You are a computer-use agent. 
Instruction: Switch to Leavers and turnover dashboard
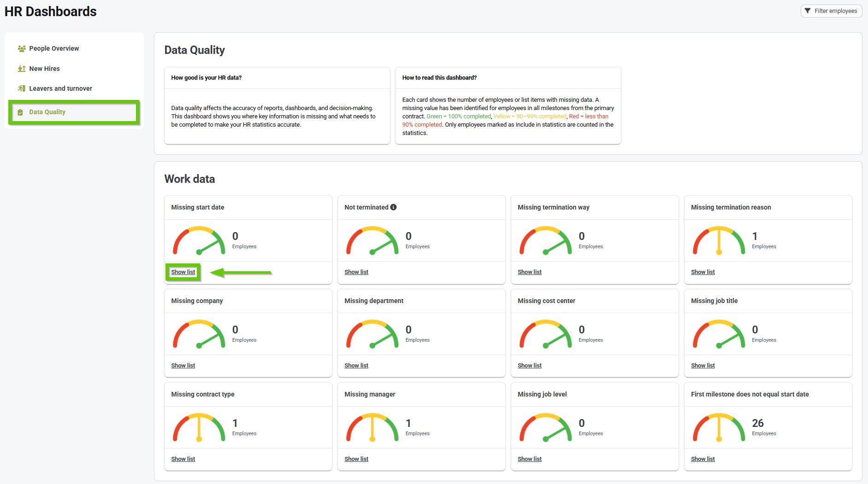(x=60, y=88)
